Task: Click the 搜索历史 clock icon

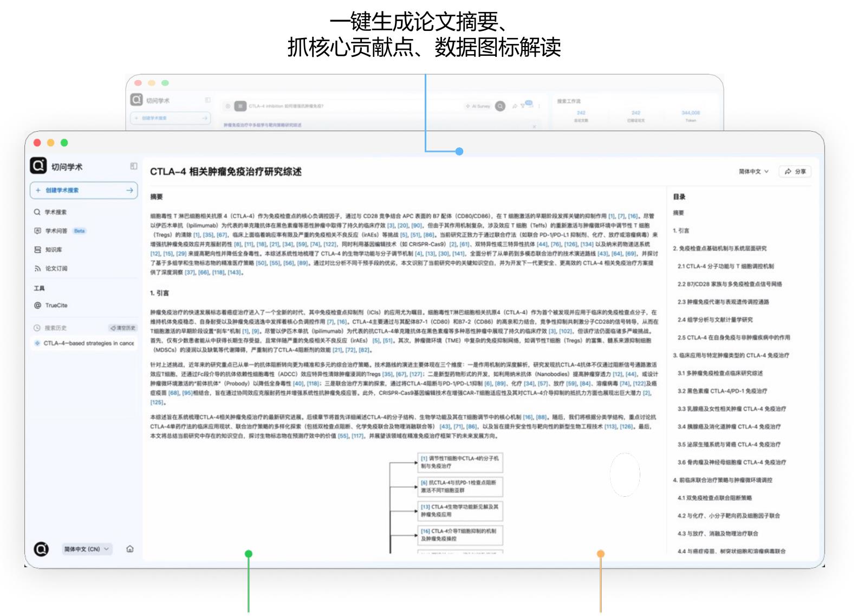Action: (37, 328)
